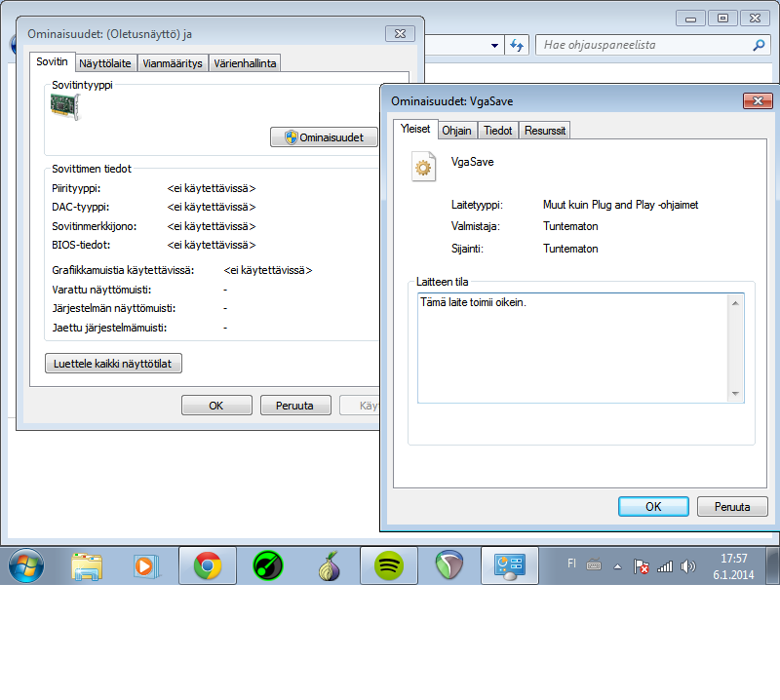
Task: Open the Resurssit tab
Action: click(x=545, y=131)
